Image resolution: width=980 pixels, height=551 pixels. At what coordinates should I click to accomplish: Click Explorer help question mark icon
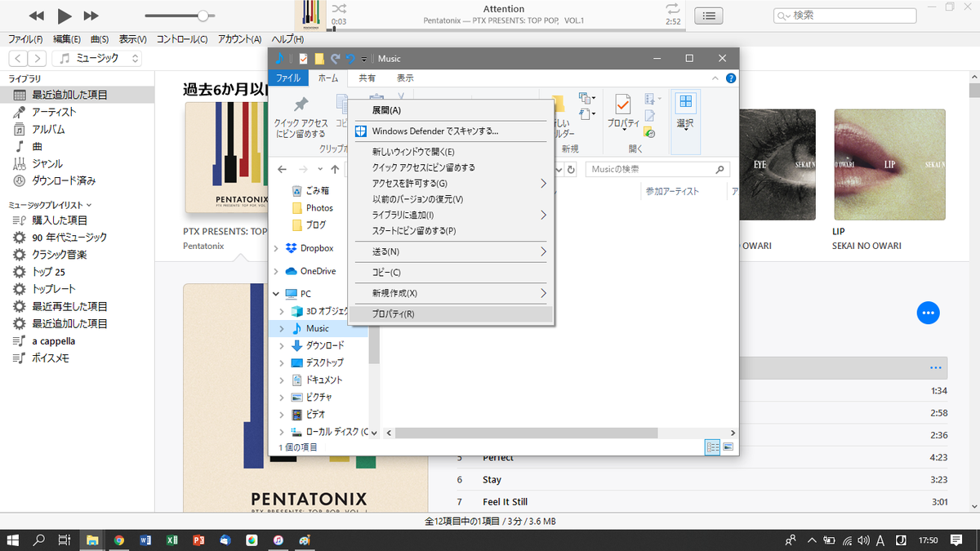(731, 78)
